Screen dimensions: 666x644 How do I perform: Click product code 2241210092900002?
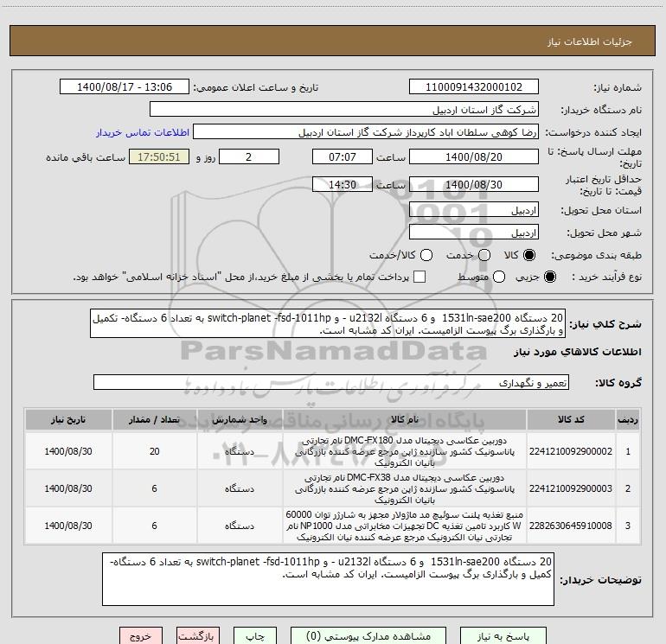point(571,451)
